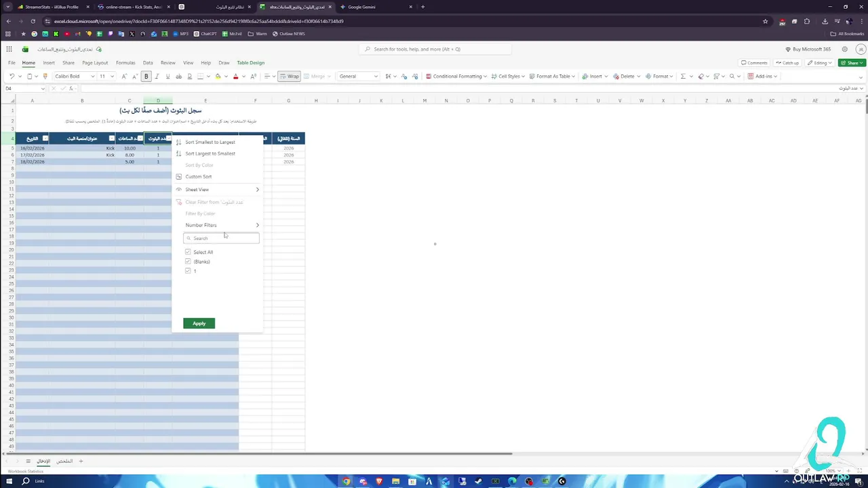The image size is (868, 488).
Task: Click the Catch up button
Action: 787,62
